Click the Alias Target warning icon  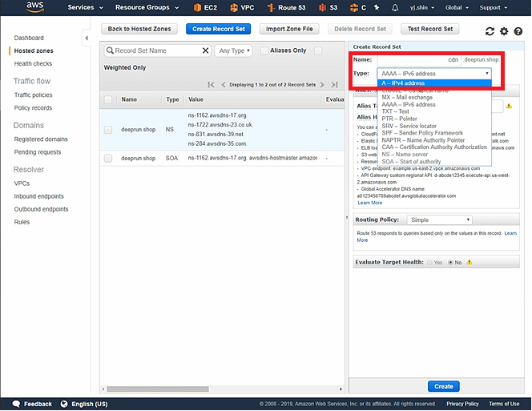509,106
